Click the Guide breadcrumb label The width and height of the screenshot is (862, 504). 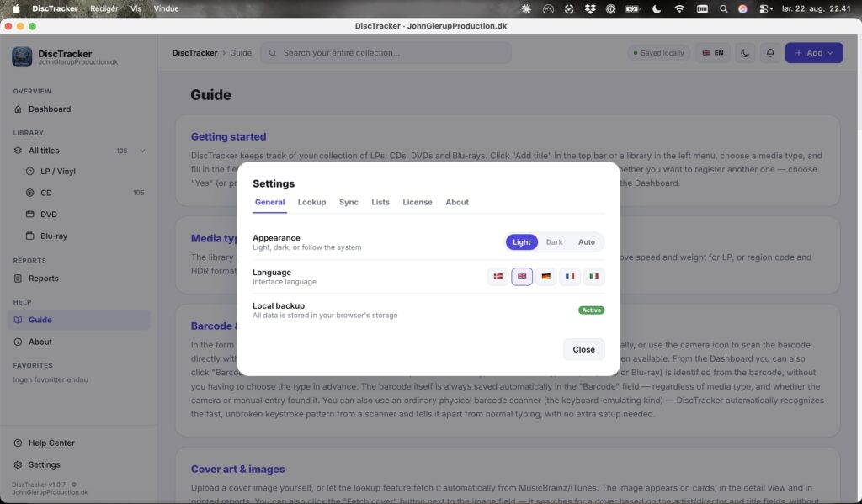(x=241, y=53)
